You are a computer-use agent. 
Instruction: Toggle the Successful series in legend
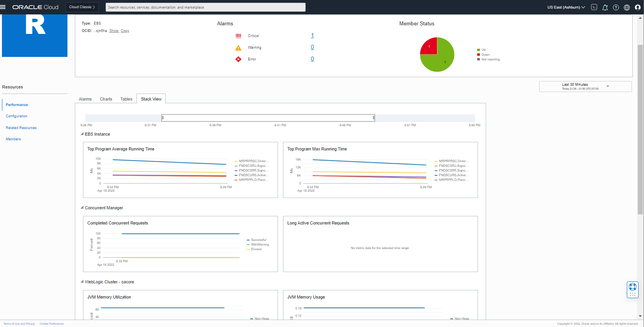point(258,240)
